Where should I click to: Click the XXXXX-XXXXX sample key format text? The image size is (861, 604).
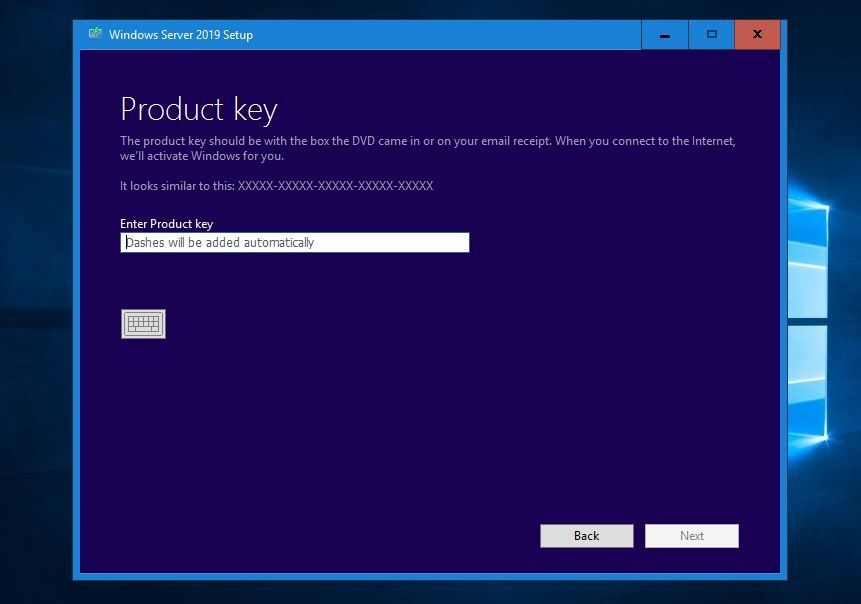tap(333, 186)
